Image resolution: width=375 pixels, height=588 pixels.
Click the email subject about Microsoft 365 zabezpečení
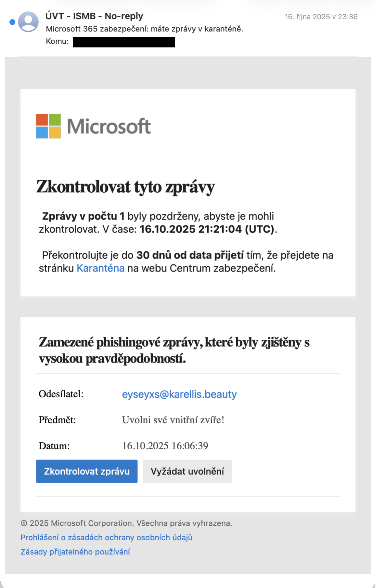144,29
